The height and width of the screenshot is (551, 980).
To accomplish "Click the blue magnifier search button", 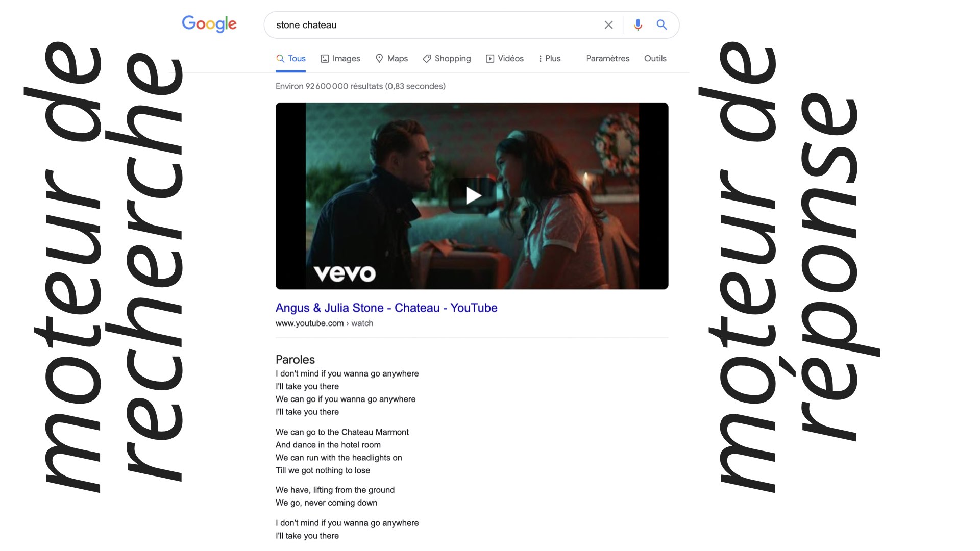I will tap(661, 24).
